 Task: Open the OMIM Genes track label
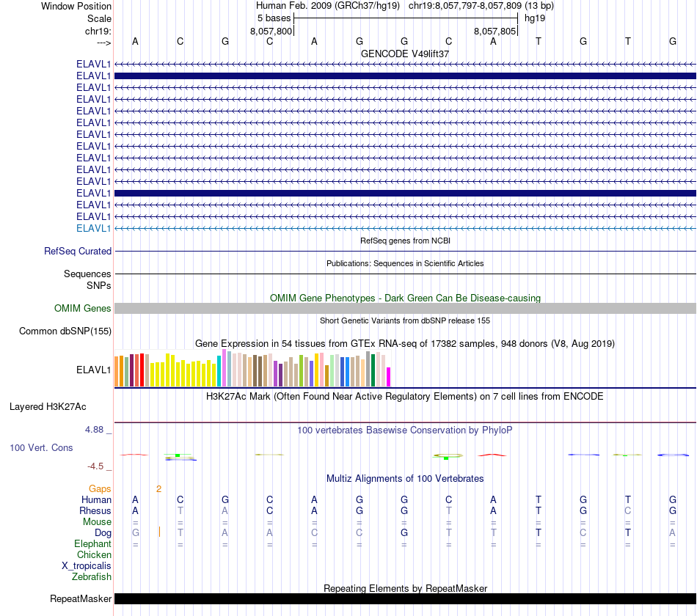point(82,309)
